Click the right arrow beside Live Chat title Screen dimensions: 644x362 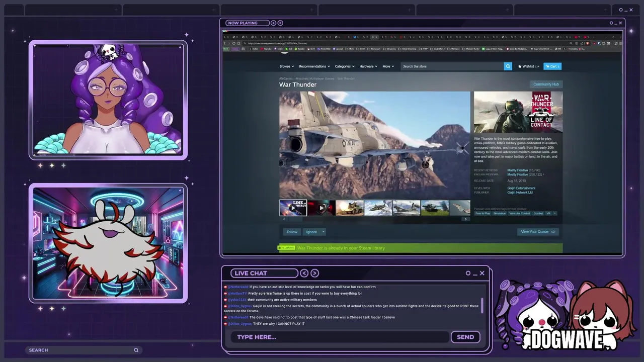pos(314,273)
